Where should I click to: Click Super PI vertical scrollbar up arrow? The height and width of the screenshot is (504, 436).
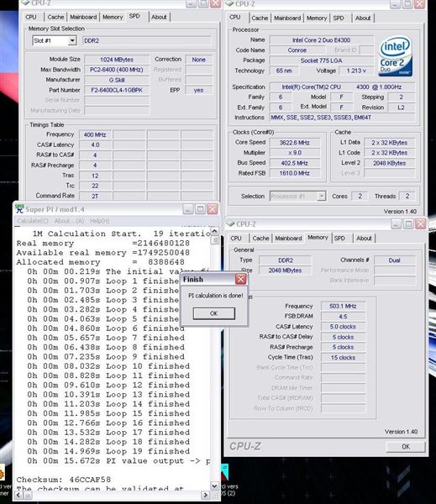[x=214, y=232]
